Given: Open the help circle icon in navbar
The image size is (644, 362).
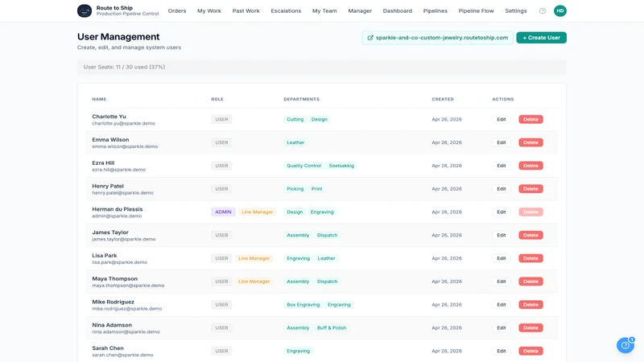Looking at the screenshot, I should click(x=543, y=11).
